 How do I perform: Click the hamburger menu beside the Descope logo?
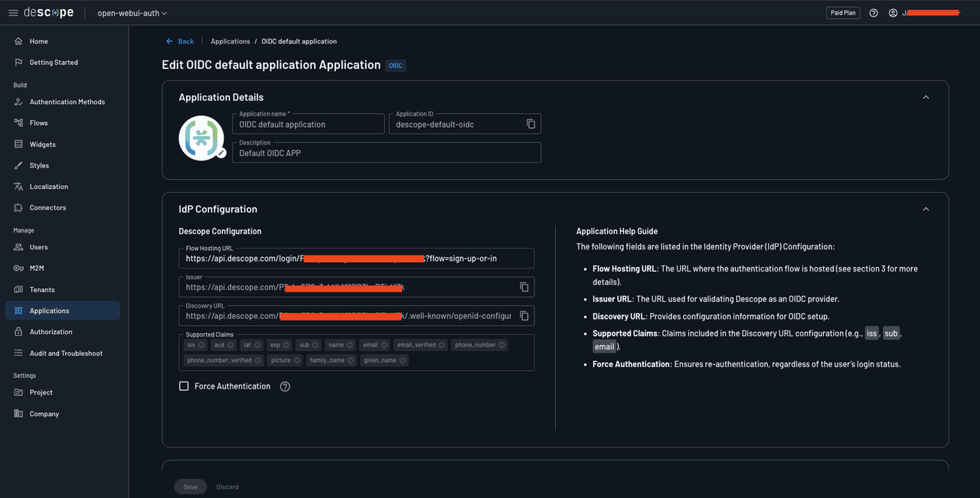(12, 12)
